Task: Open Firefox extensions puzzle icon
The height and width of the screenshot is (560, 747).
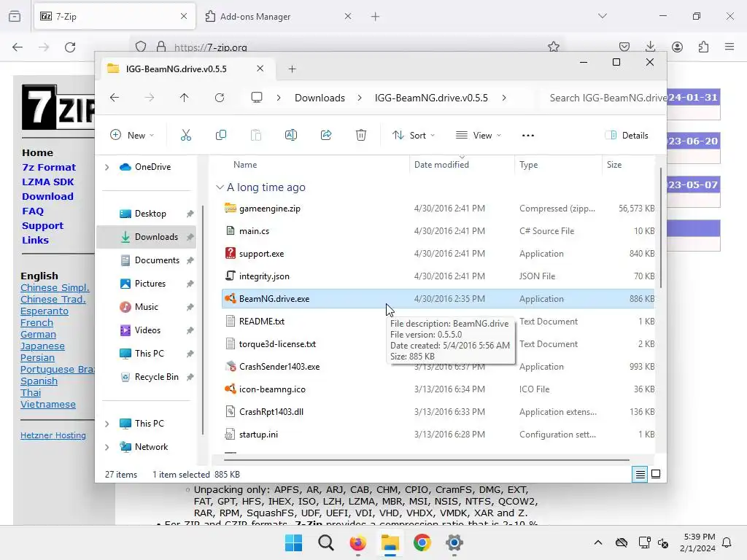Action: click(x=703, y=47)
